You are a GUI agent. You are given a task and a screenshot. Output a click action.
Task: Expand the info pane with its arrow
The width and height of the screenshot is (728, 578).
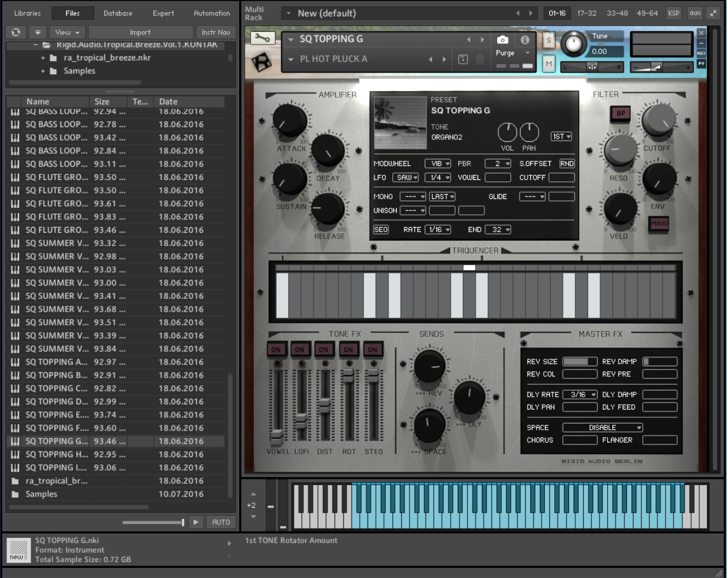coord(230,543)
